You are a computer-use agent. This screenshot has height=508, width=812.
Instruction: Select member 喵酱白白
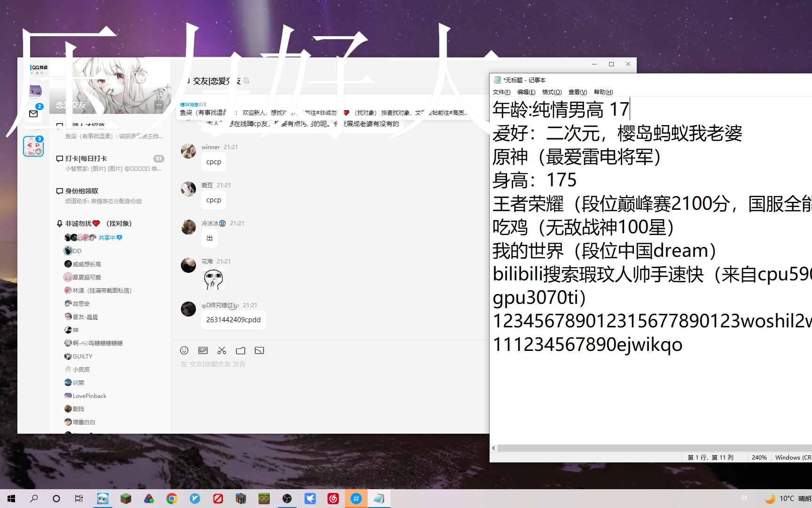point(80,422)
